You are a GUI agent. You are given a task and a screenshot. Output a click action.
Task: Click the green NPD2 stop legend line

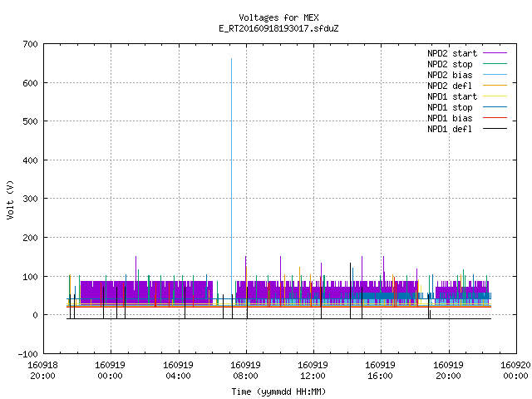pos(495,64)
